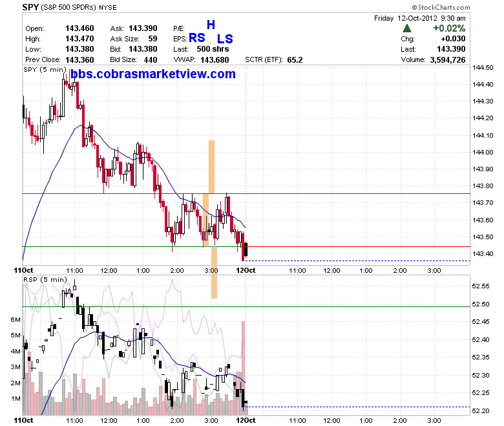The height and width of the screenshot is (426, 504).
Task: Click the SPY ticker symbol title
Action: pos(30,7)
